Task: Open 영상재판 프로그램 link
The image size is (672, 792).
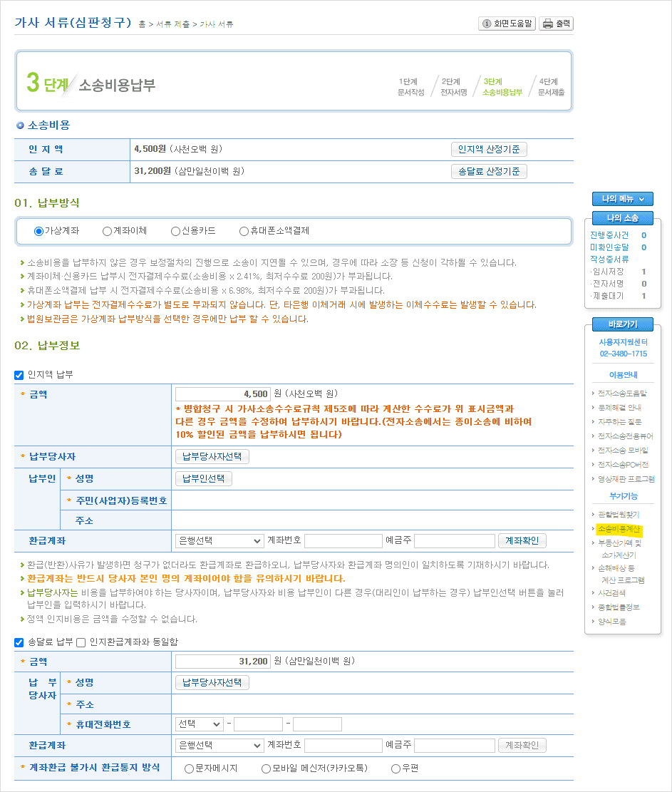Action: click(x=626, y=479)
